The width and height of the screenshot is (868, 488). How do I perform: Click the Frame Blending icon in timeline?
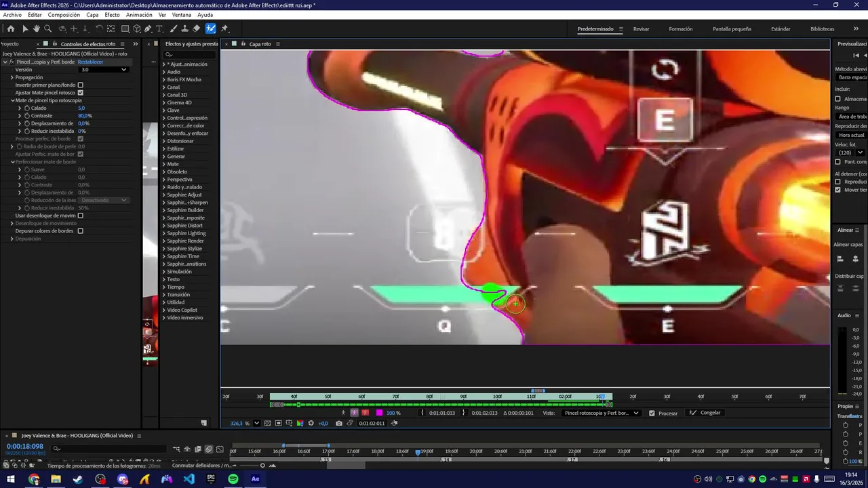[x=198, y=449]
